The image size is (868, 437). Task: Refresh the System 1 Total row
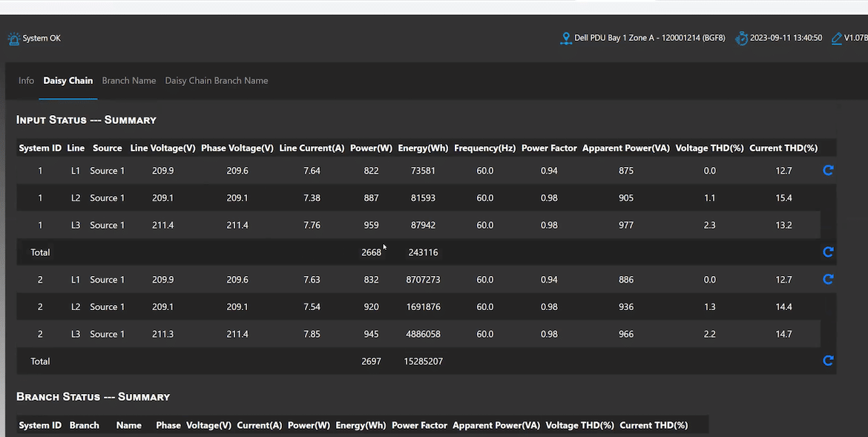pyautogui.click(x=828, y=252)
